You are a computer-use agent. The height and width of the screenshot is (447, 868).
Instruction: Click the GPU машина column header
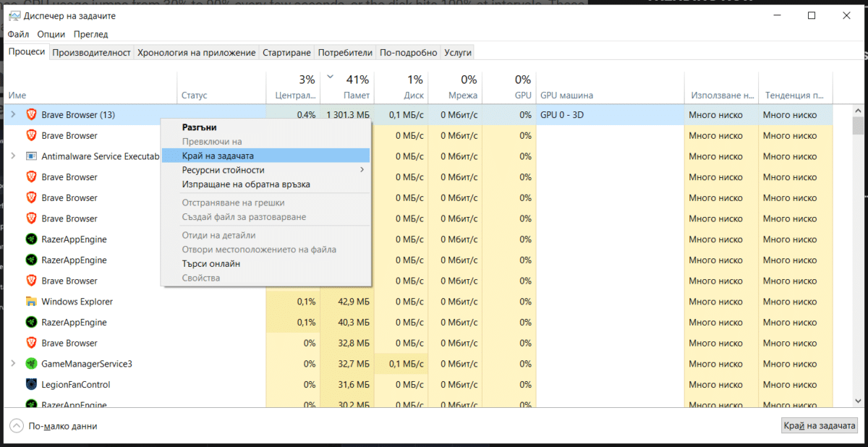pyautogui.click(x=610, y=88)
